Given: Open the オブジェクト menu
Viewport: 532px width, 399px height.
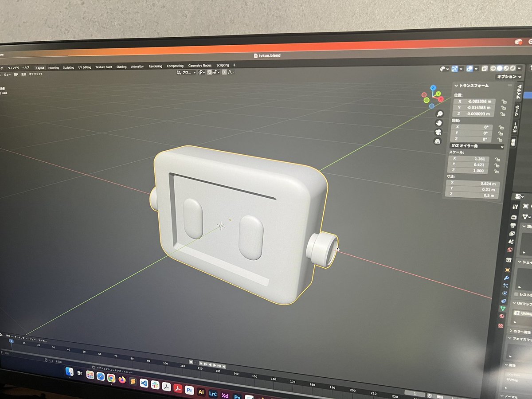Looking at the screenshot, I should pos(36,74).
